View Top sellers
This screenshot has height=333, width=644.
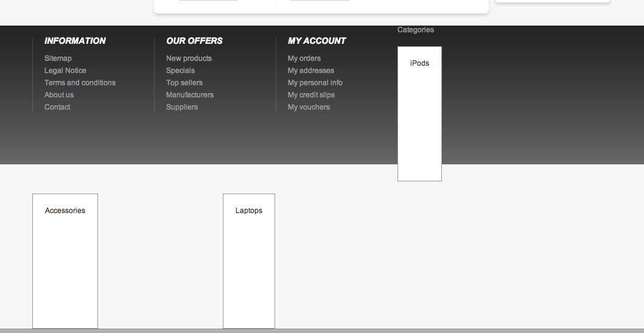click(184, 83)
